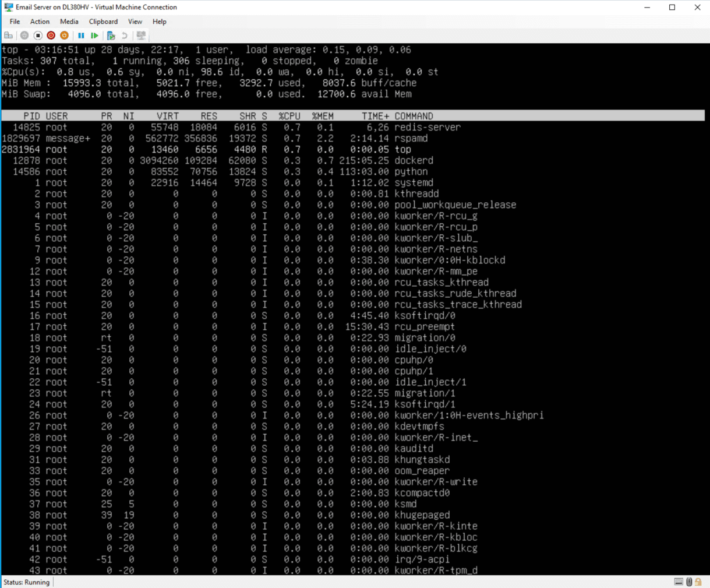Click the mouse status bar icon

point(689,582)
